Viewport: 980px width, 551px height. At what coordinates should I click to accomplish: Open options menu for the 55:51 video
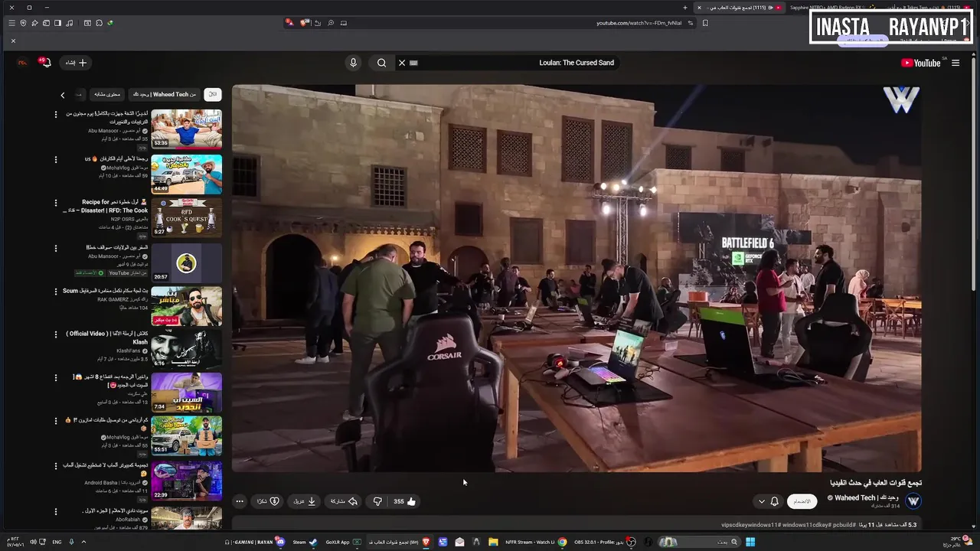(55, 421)
